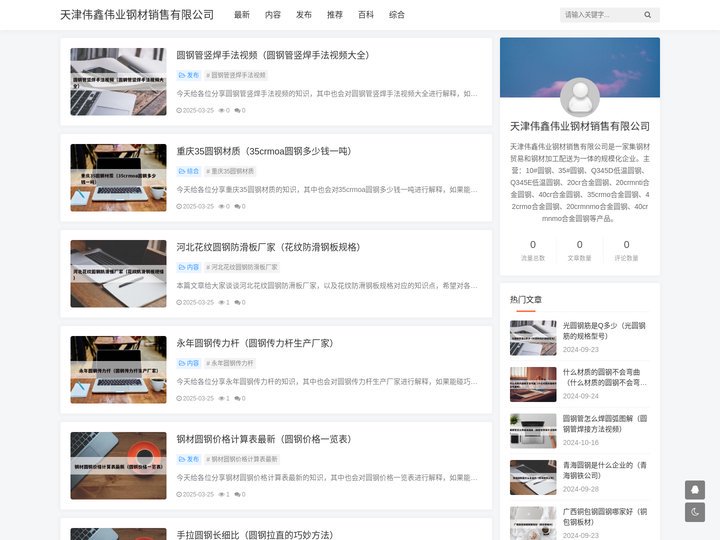The image size is (720, 540).
Task: Click views eye icon of 圆钢管竖焊手法视频 article
Action: (221, 110)
